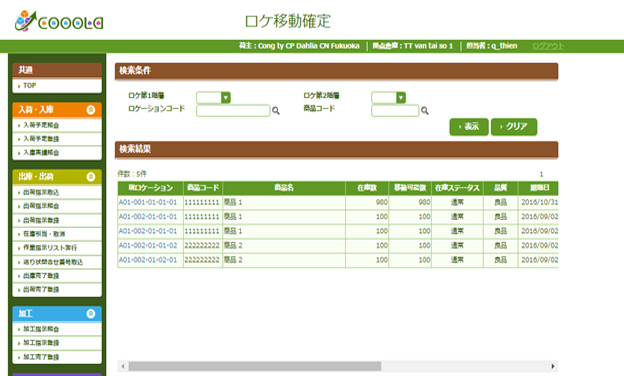Open product code search magnifier
This screenshot has width=624, height=376.
click(425, 111)
